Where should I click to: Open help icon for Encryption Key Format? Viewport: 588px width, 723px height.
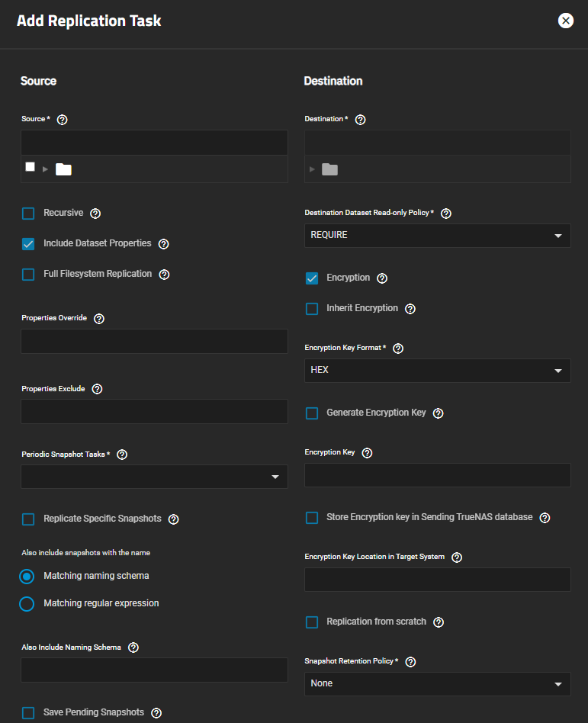coord(397,349)
